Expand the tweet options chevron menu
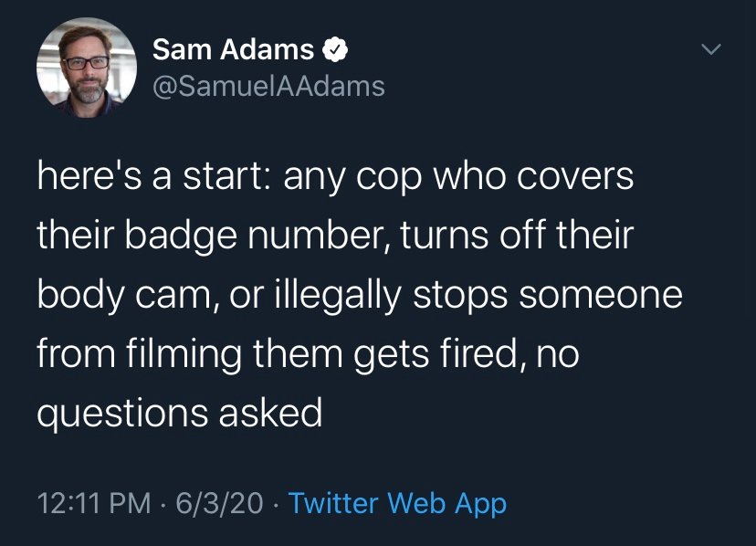The width and height of the screenshot is (756, 546). 710,49
